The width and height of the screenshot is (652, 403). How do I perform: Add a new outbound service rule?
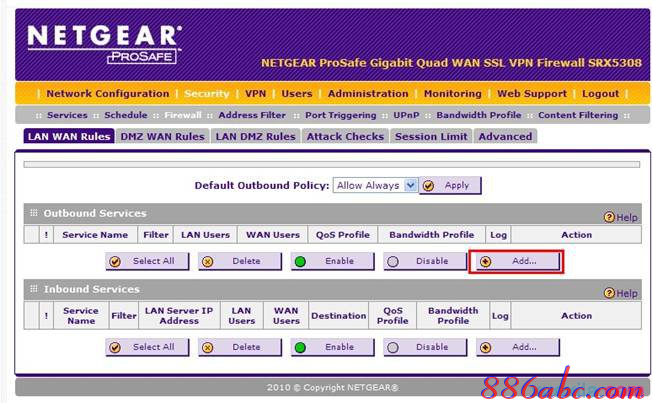[518, 261]
